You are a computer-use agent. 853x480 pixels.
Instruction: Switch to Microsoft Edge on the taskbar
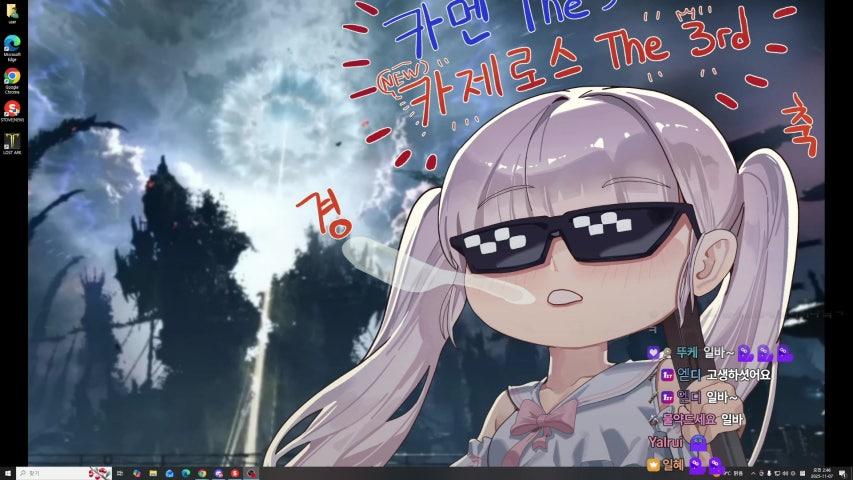(x=186, y=473)
